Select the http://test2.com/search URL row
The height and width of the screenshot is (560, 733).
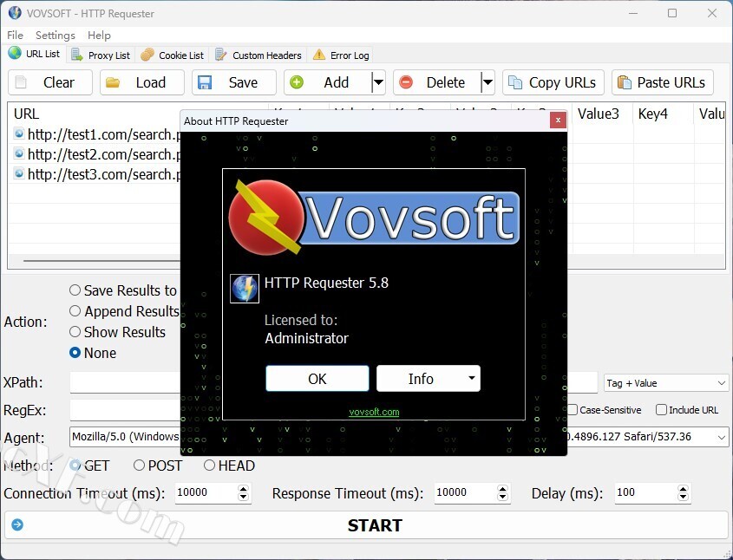coord(96,154)
